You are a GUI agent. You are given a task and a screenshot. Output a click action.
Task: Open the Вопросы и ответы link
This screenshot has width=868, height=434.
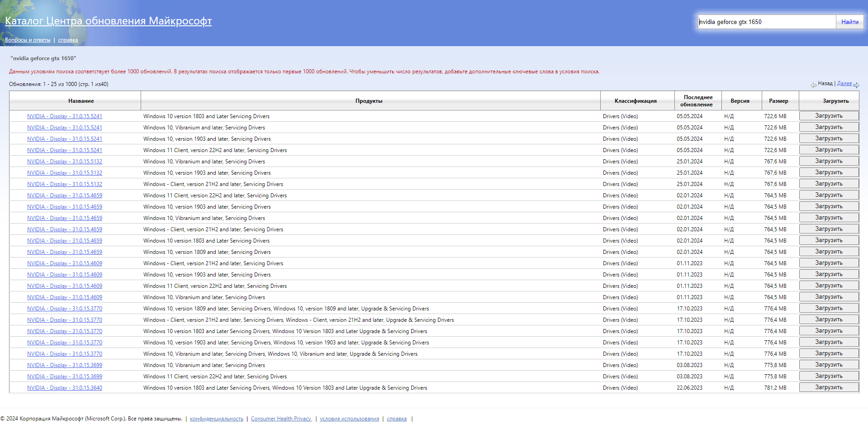[28, 40]
